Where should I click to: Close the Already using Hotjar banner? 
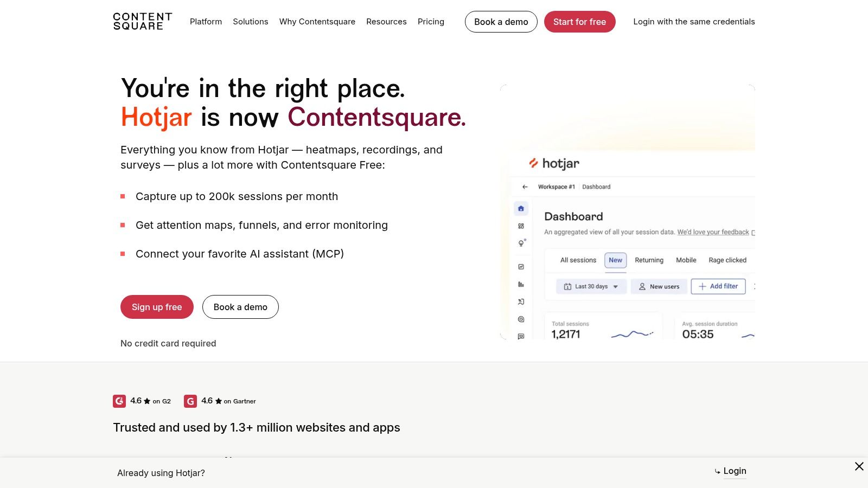click(859, 466)
